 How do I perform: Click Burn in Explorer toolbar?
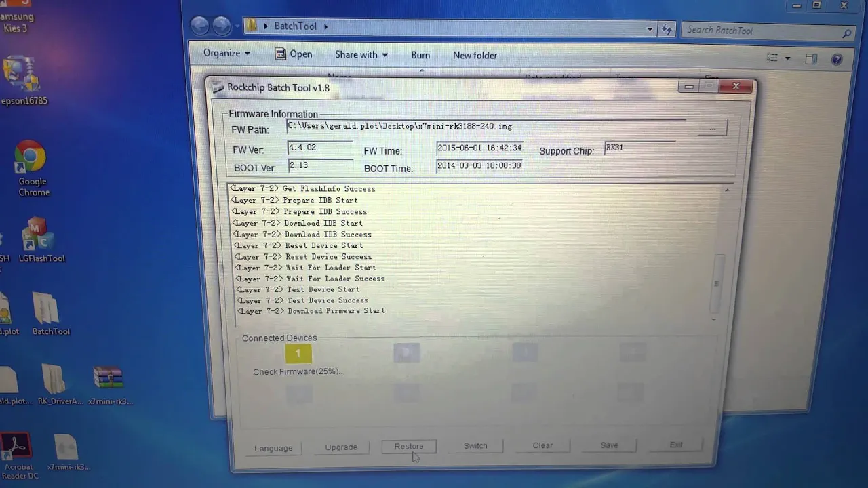click(420, 55)
